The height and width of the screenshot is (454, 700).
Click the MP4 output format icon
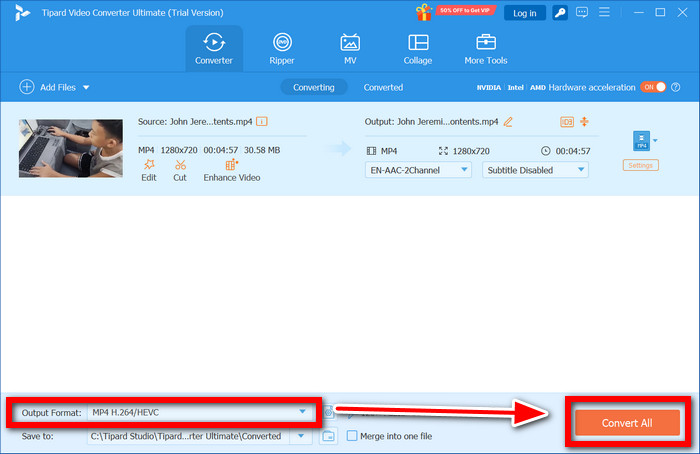pos(641,141)
